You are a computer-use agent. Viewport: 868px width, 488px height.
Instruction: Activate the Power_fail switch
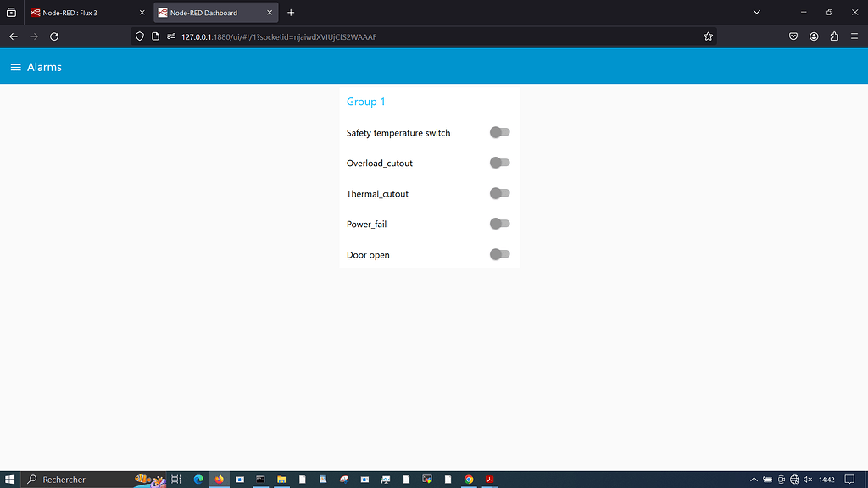(499, 224)
